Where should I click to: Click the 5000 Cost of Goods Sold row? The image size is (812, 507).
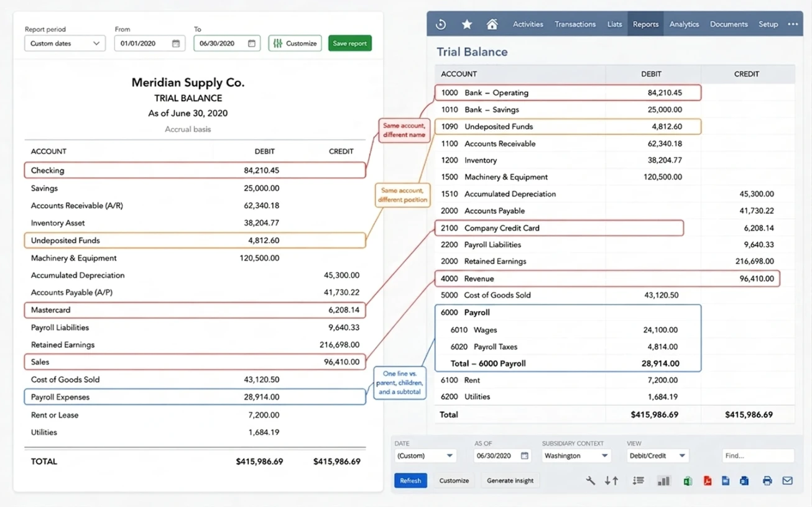615,296
